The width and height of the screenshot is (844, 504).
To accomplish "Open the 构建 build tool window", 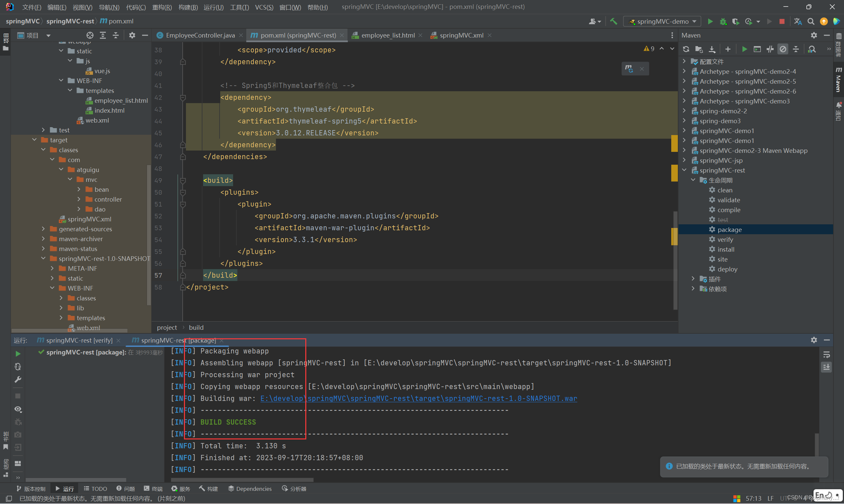I will click(209, 489).
